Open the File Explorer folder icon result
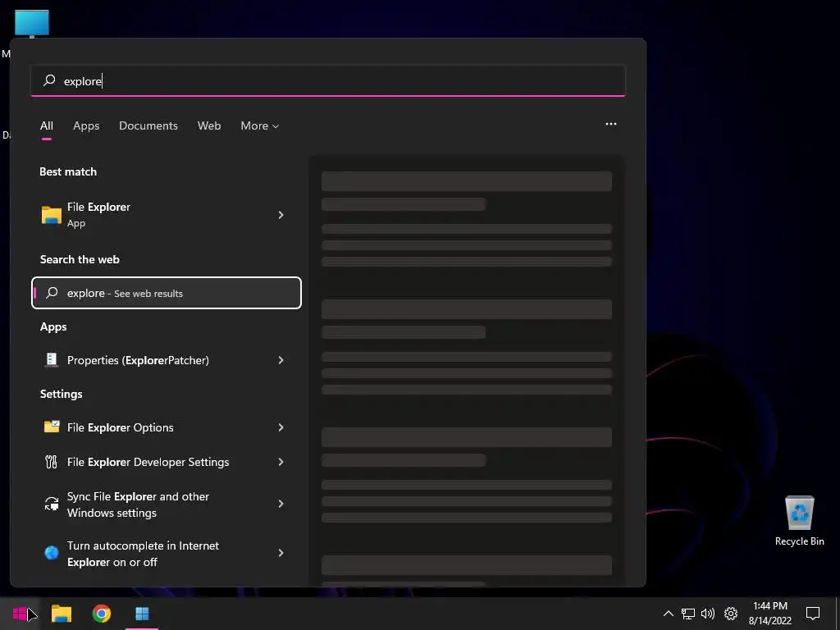840x630 pixels. [52, 215]
